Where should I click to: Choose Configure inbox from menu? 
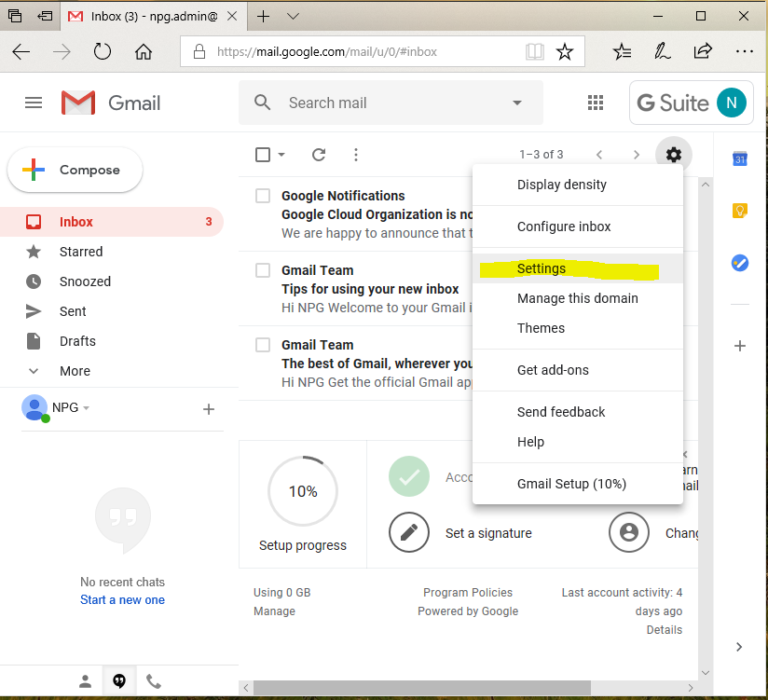coord(578,226)
